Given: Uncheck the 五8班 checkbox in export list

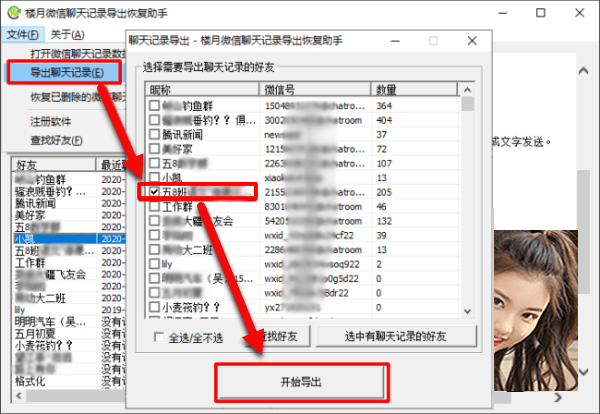Looking at the screenshot, I should point(155,191).
